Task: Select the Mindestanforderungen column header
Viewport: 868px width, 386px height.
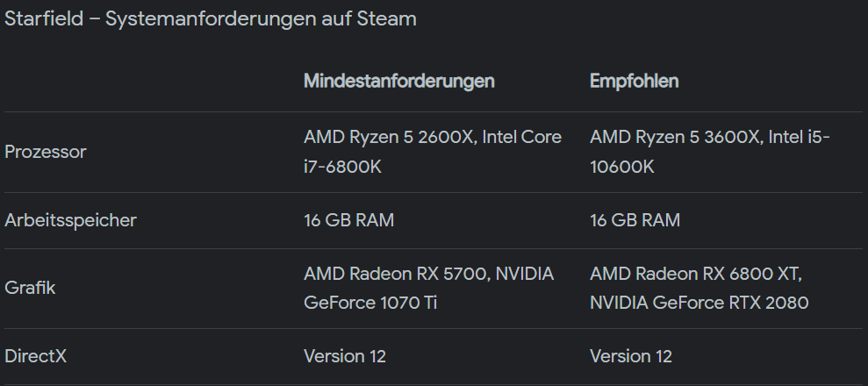Action: coord(399,82)
